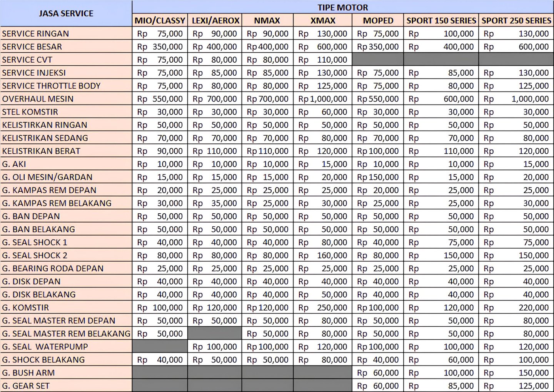This screenshot has width=554, height=392.
Task: Click the MOPED price 150,000 for G. OLI MESIN/GARDAN
Action: (x=378, y=177)
